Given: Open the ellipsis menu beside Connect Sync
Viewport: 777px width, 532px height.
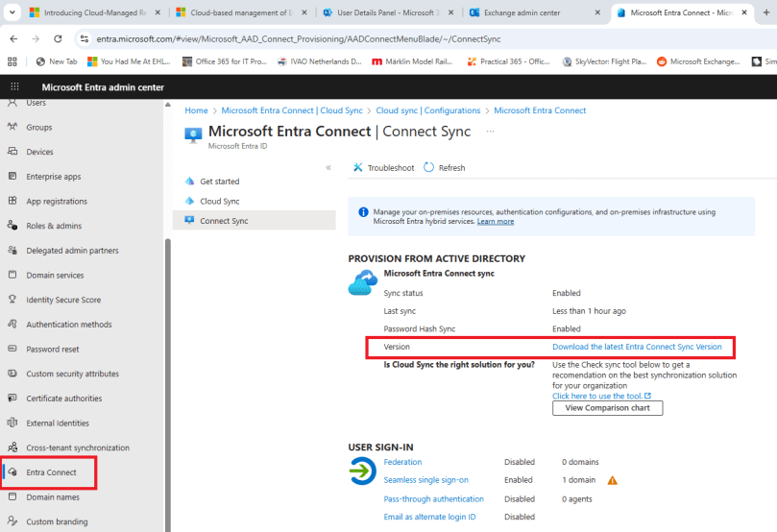Looking at the screenshot, I should pos(490,131).
